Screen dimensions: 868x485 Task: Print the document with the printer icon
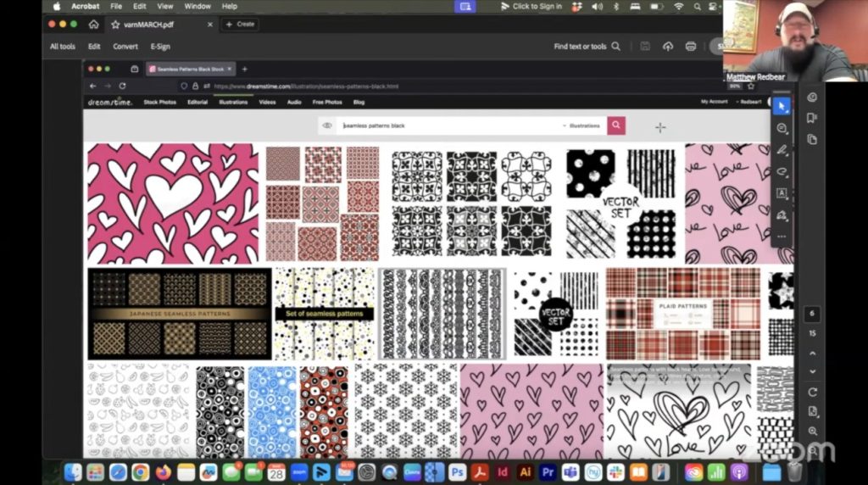[690, 47]
